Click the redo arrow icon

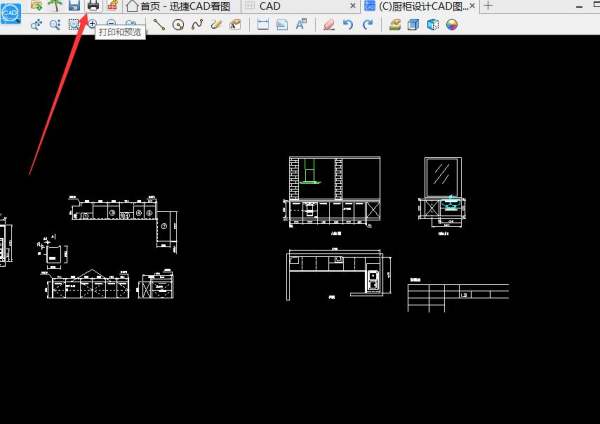pyautogui.click(x=368, y=25)
